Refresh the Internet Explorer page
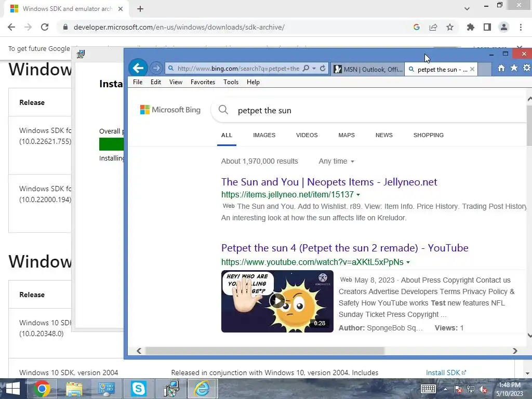 pyautogui.click(x=323, y=69)
